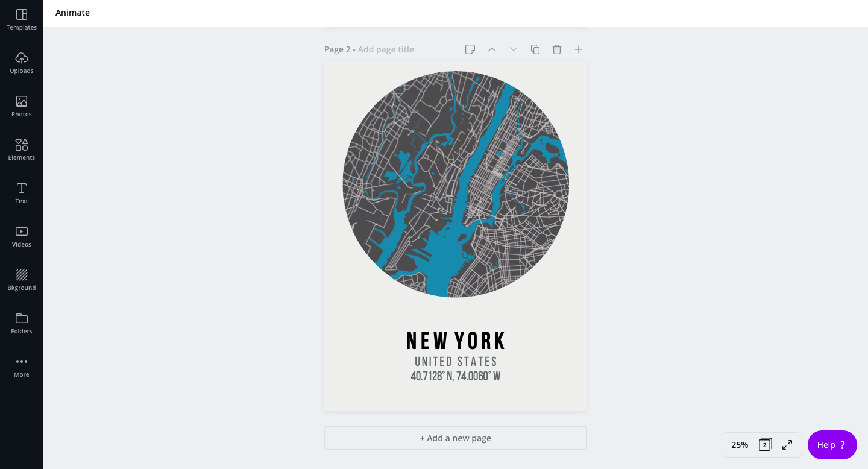Open the More sidebar options
The width and height of the screenshot is (868, 469).
[22, 367]
